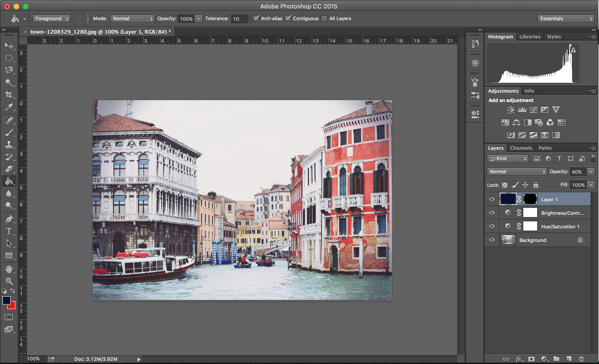The height and width of the screenshot is (364, 599).
Task: Open the layer Fill dropdown arrow
Action: tap(591, 185)
